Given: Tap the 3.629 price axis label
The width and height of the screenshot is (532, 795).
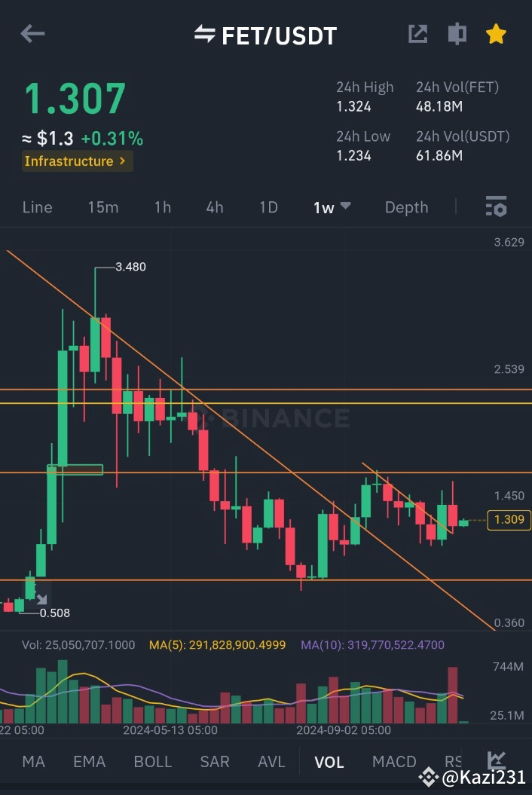Looking at the screenshot, I should [x=509, y=243].
